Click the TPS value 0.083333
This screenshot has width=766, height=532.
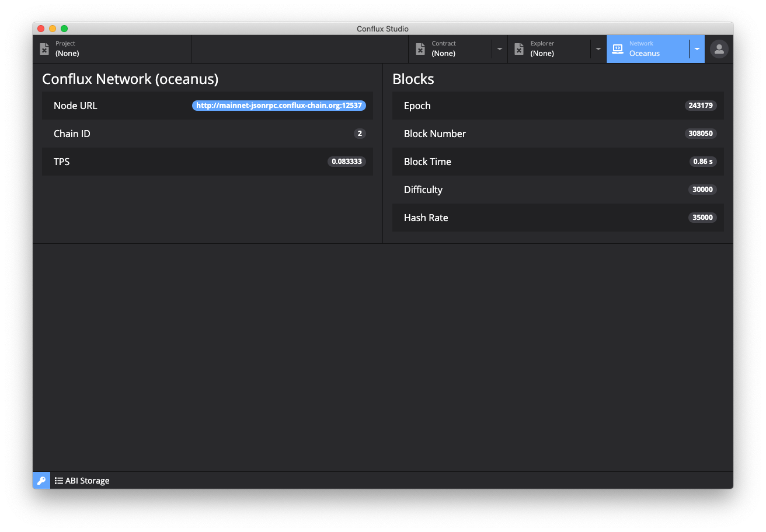(347, 162)
